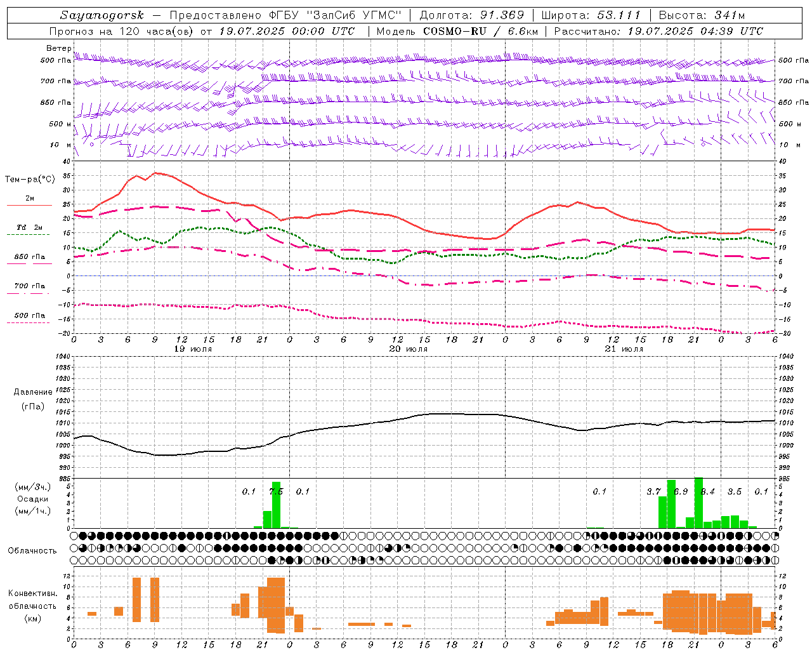
Task: Click the 20 июля date label
Action: (409, 349)
